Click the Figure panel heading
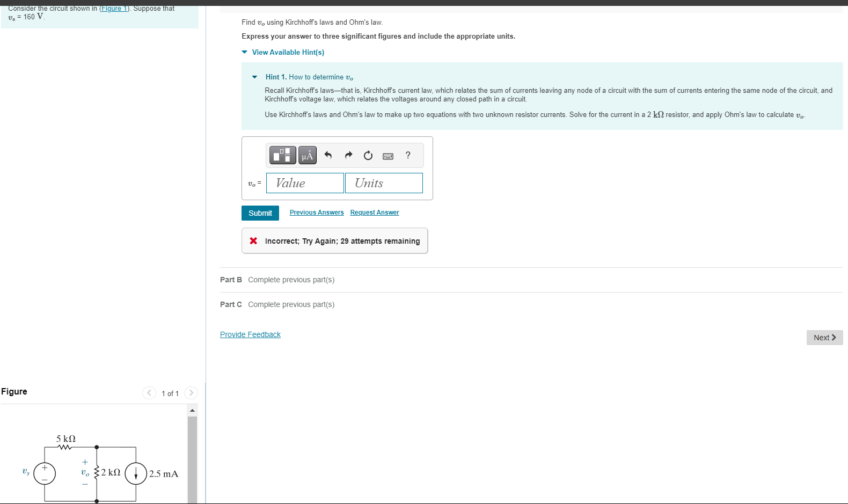Viewport: 848px width, 504px height. (x=14, y=391)
